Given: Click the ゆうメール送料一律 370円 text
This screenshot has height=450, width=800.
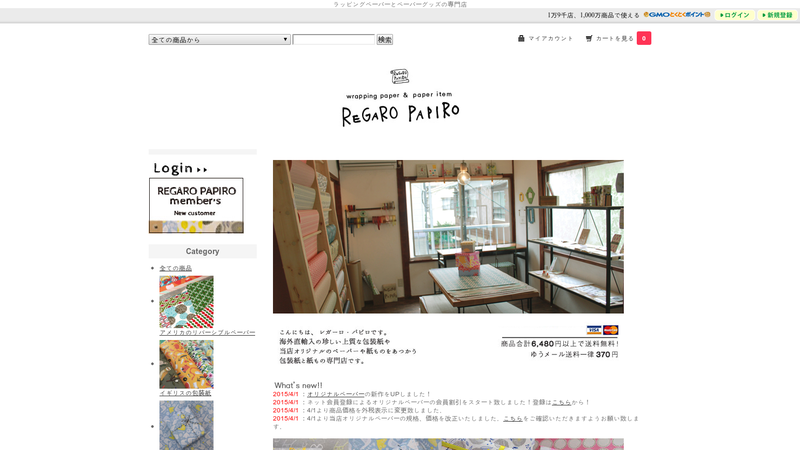Looking at the screenshot, I should click(574, 354).
